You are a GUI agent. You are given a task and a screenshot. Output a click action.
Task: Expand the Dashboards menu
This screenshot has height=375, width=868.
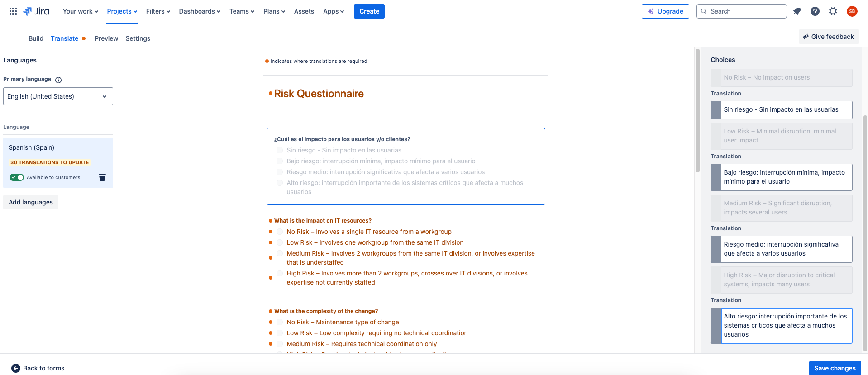(200, 11)
